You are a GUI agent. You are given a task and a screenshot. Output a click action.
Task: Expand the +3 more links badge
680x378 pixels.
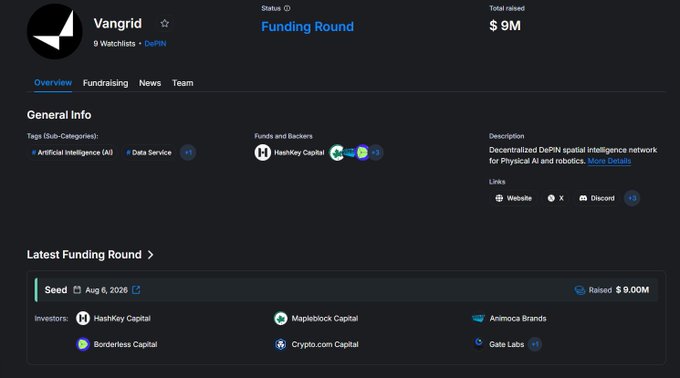(632, 198)
